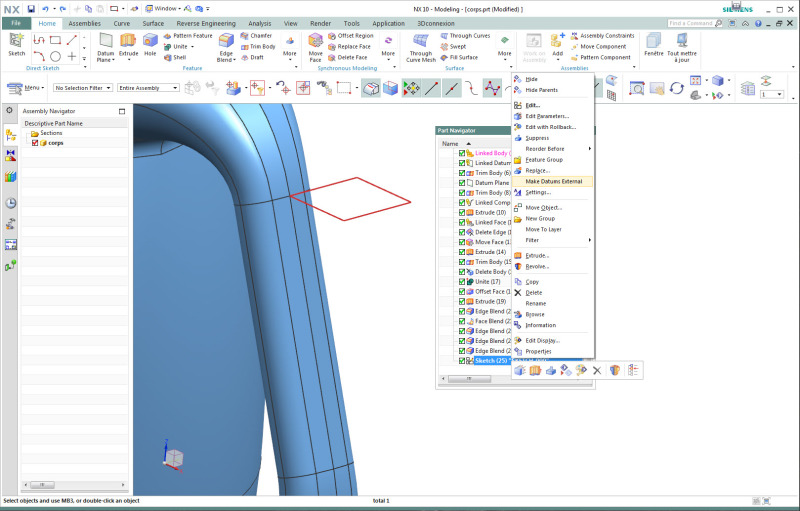Select the Move Face tool
This screenshot has height=511, width=800.
(x=315, y=47)
